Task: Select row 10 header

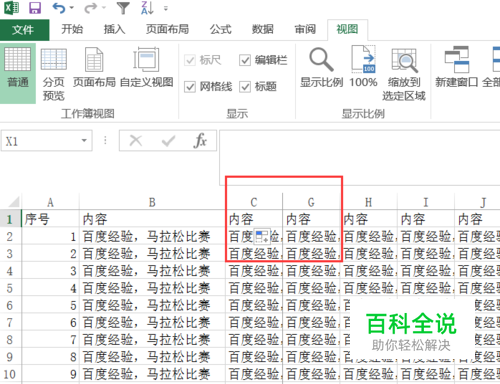Action: point(10,374)
